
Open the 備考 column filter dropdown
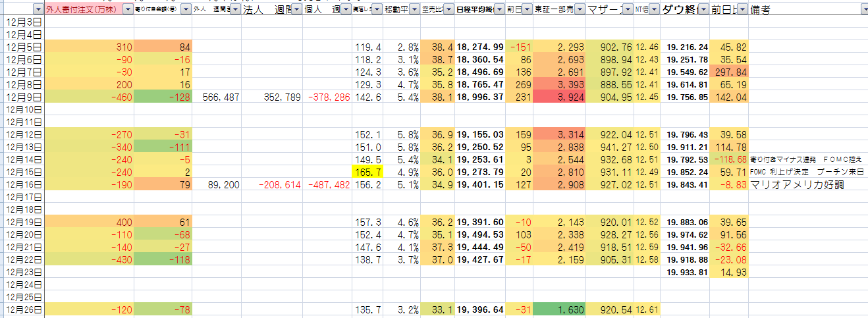[863, 10]
